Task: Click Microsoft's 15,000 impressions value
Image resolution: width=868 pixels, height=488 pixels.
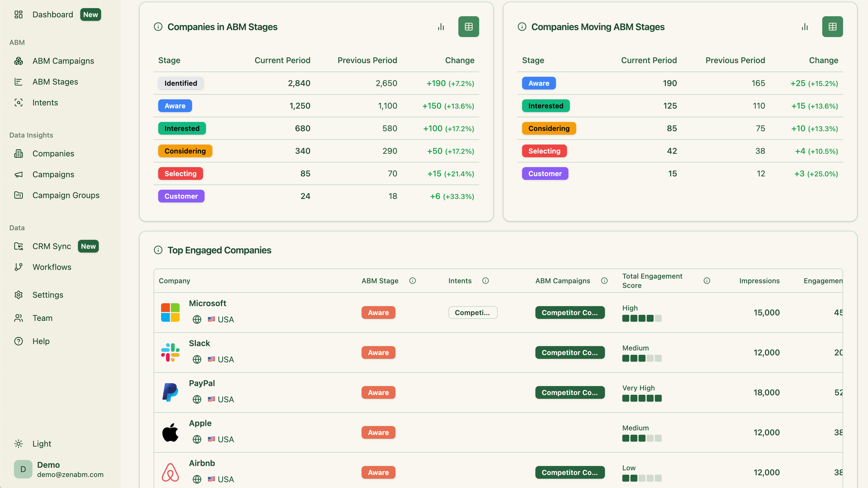Action: (767, 312)
